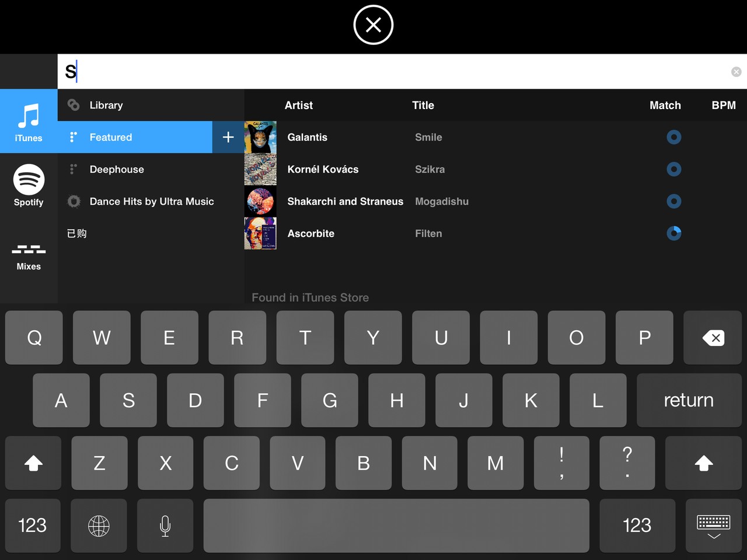Open Dance Hits by Ultra Music

point(151,201)
